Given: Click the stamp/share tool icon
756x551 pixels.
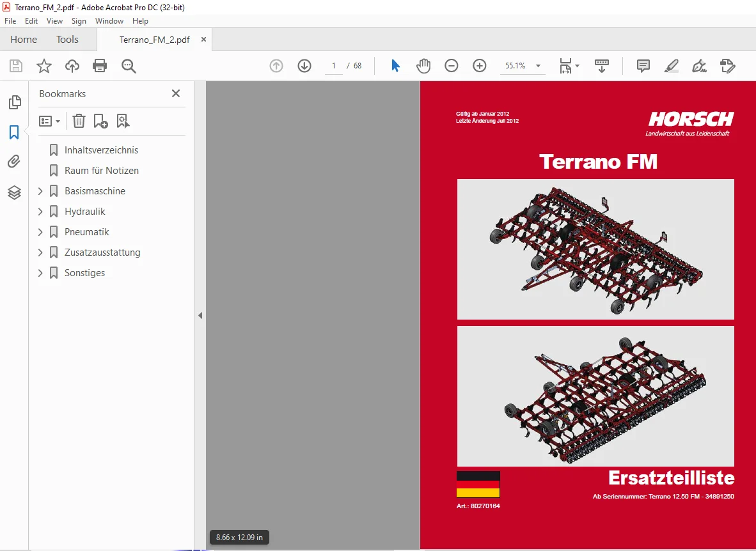Looking at the screenshot, I should [x=727, y=66].
